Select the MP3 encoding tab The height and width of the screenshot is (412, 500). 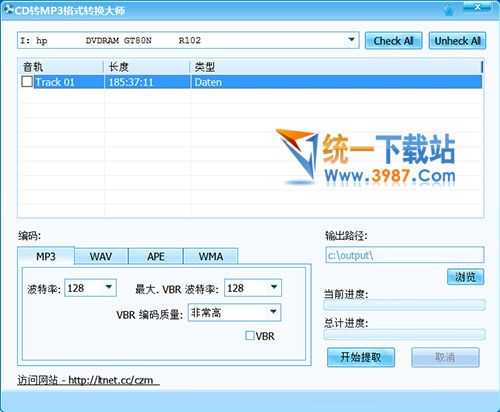point(46,256)
